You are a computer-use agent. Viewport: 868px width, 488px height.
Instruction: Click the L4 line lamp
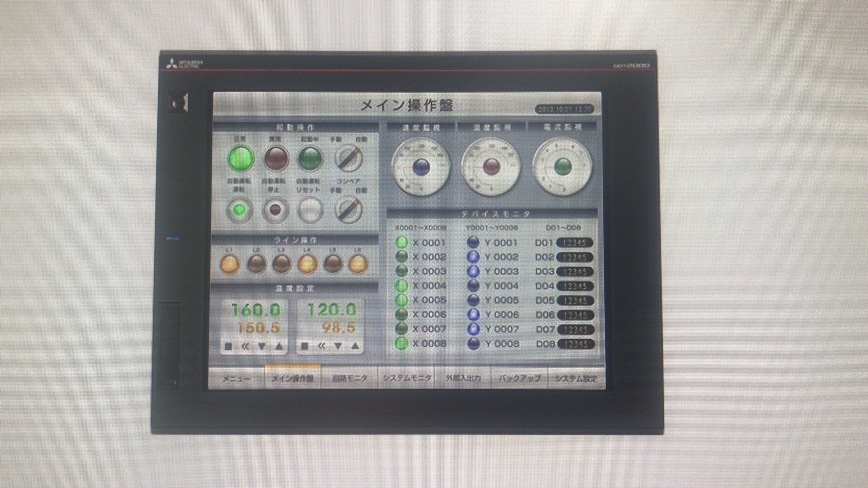307,264
